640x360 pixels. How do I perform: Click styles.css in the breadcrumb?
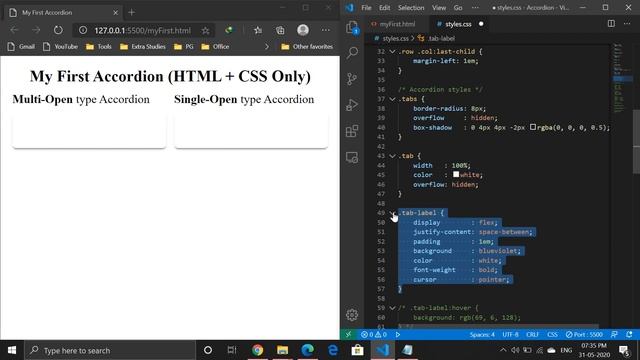coord(395,38)
